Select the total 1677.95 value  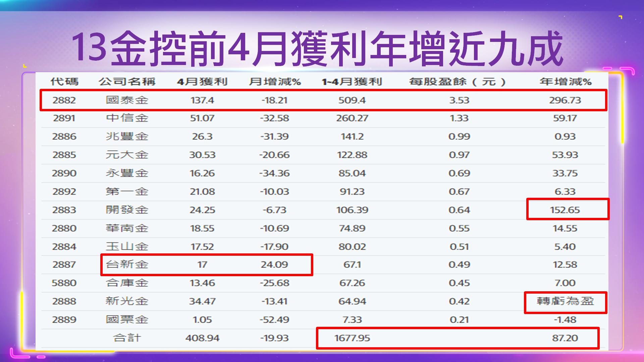coord(352,338)
